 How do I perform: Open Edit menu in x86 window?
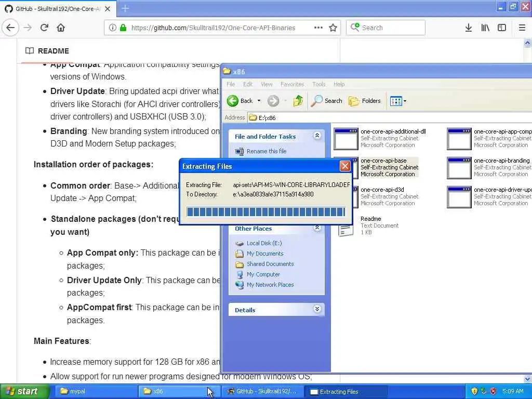point(248,84)
